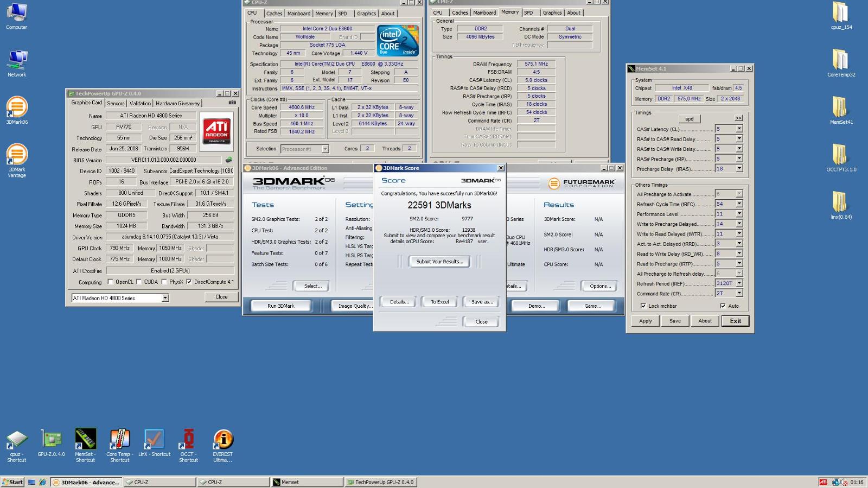The width and height of the screenshot is (868, 488).
Task: Launch the cpuz shortcut icon
Action: coord(16,446)
